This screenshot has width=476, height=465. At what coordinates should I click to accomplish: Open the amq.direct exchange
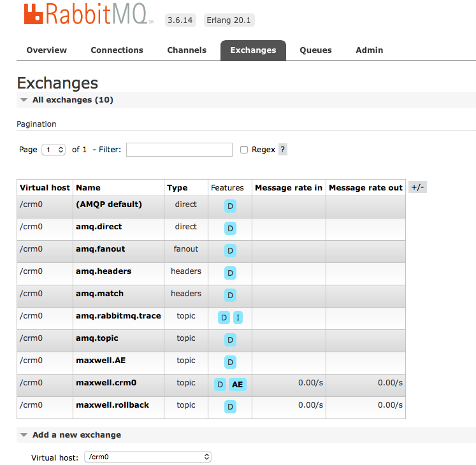[x=99, y=227]
